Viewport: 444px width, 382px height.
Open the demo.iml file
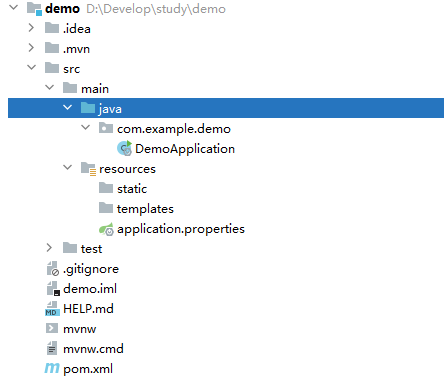tap(90, 289)
